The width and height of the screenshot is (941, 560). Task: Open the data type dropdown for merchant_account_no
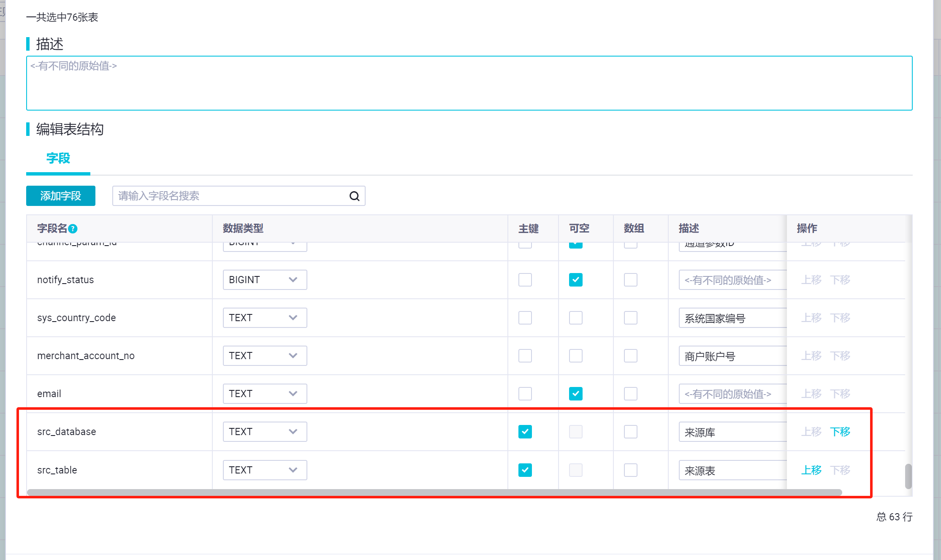coord(265,356)
